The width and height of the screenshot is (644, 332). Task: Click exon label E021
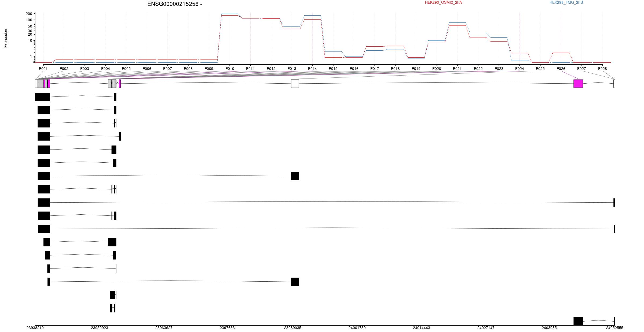457,69
